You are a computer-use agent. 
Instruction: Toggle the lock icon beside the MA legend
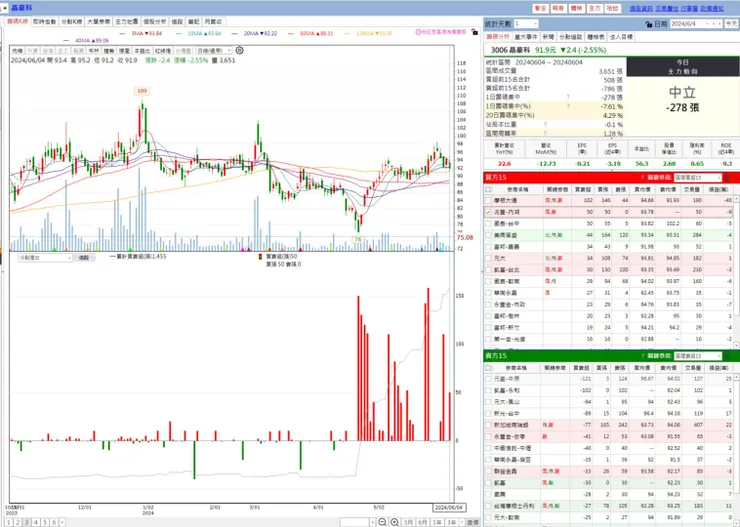click(x=474, y=32)
